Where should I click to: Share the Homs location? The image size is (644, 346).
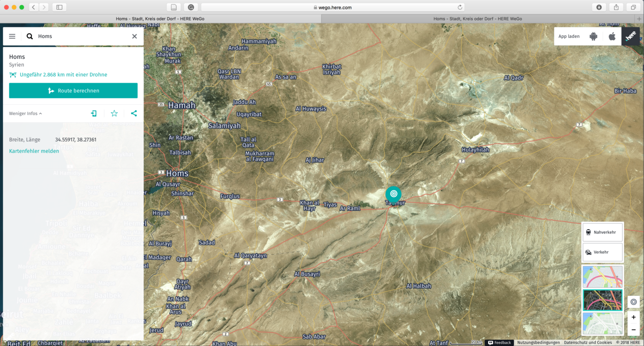134,113
